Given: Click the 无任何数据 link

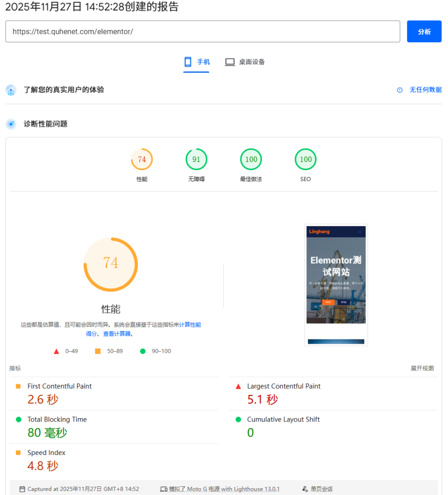Looking at the screenshot, I should pyautogui.click(x=425, y=90).
